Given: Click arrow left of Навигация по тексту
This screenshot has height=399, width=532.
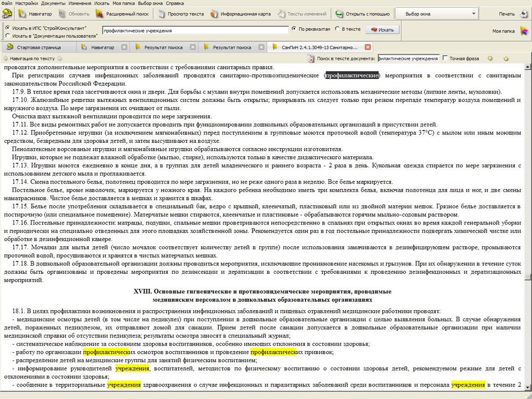Looking at the screenshot, I should [5, 58].
